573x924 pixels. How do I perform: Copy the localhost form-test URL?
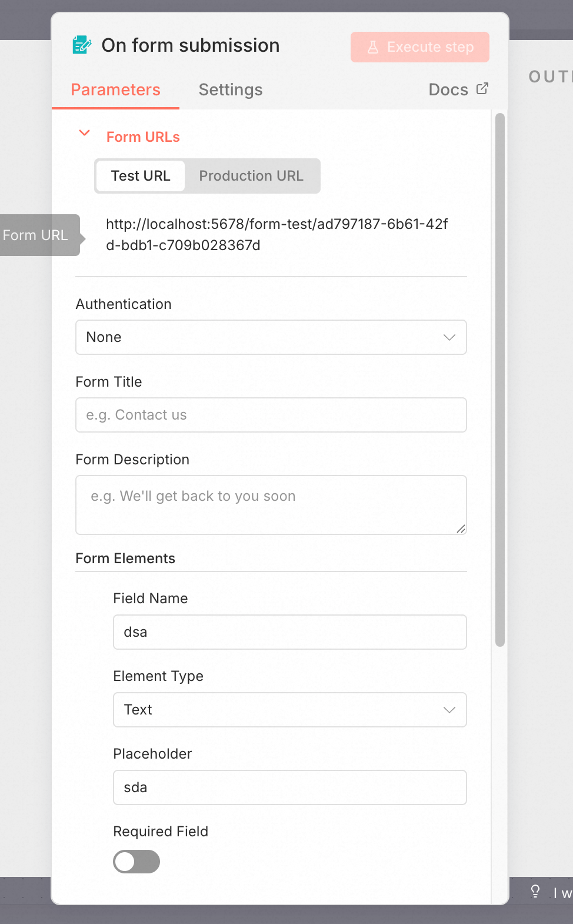tap(277, 234)
